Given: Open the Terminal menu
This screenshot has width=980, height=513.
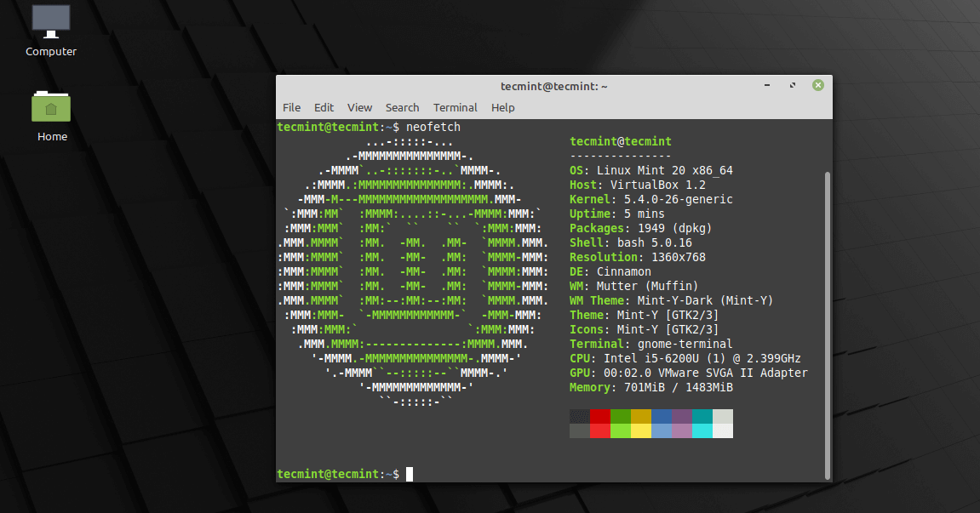Looking at the screenshot, I should pos(455,107).
